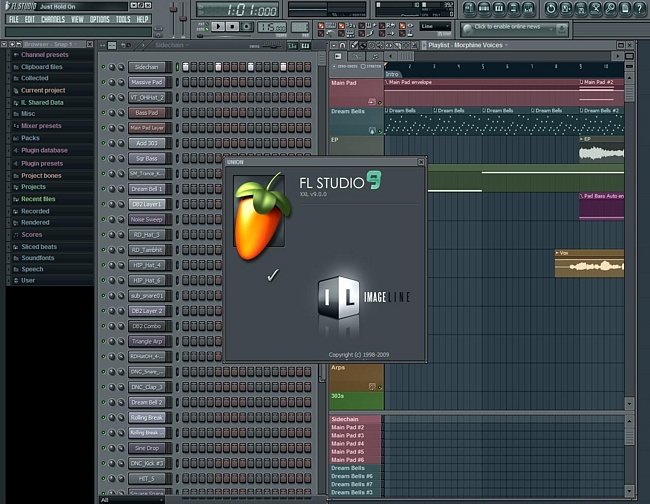Open the Line snap dropdown
This screenshot has width=650, height=504.
point(435,27)
